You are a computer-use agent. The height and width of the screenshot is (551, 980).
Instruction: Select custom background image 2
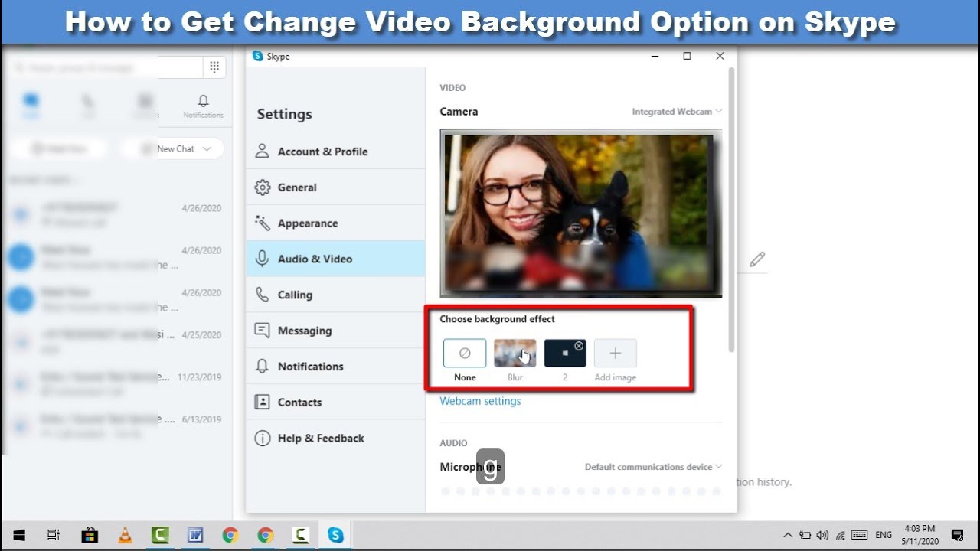pyautogui.click(x=565, y=354)
